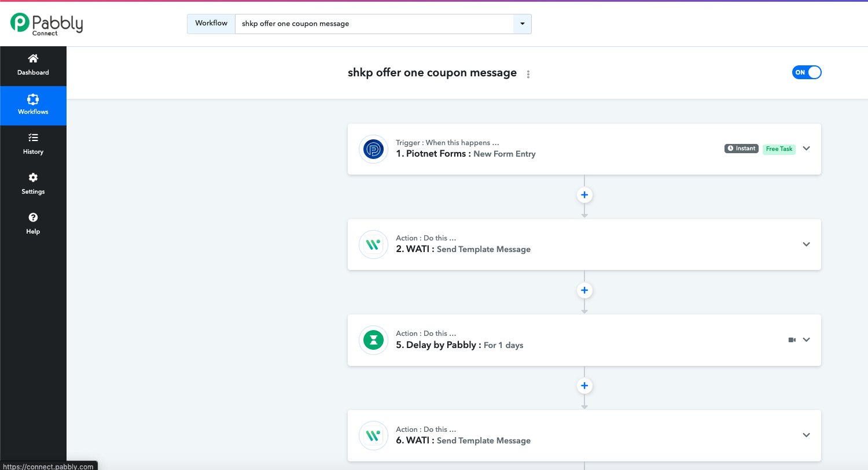Open Help in the sidebar

click(33, 223)
